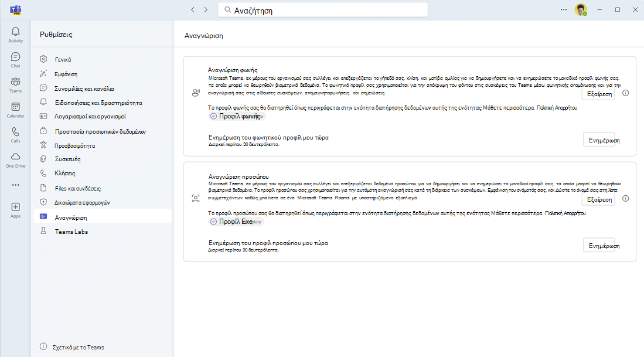
Task: Click the info icon beside voice Εξαίρεση
Action: [x=625, y=93]
